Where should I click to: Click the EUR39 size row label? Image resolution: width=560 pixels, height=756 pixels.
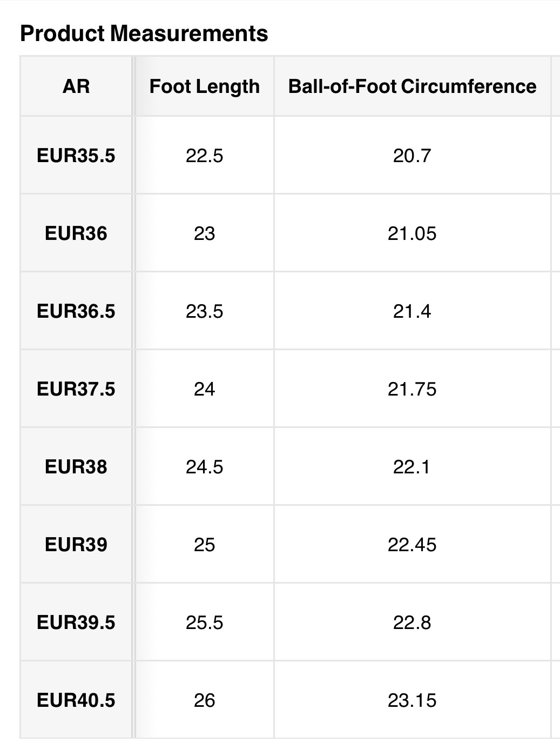click(x=76, y=545)
